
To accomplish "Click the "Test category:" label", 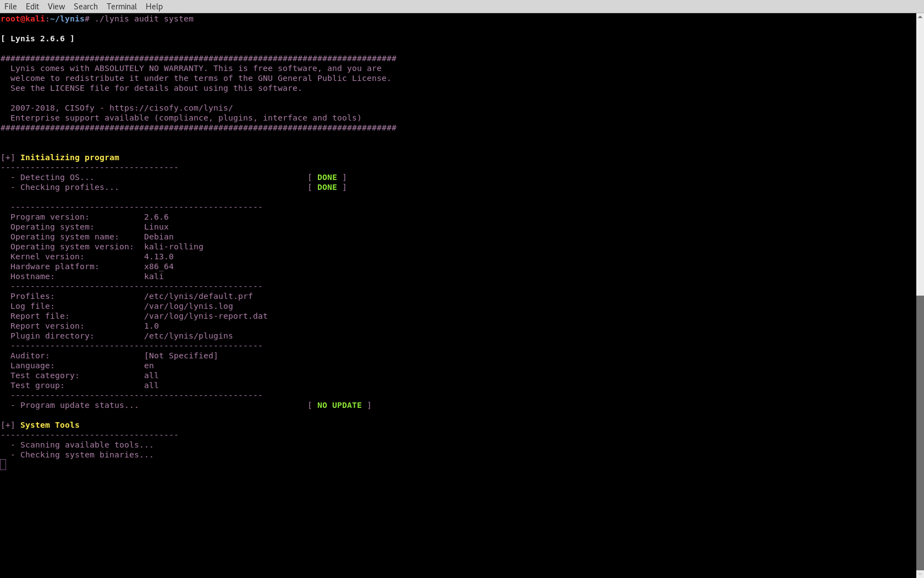I will coord(45,375).
